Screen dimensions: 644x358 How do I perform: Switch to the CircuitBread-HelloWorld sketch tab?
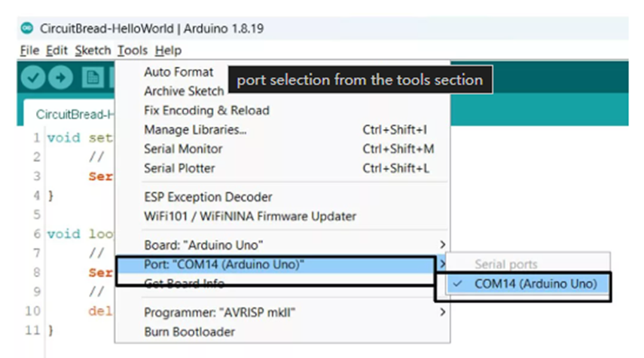(x=70, y=114)
